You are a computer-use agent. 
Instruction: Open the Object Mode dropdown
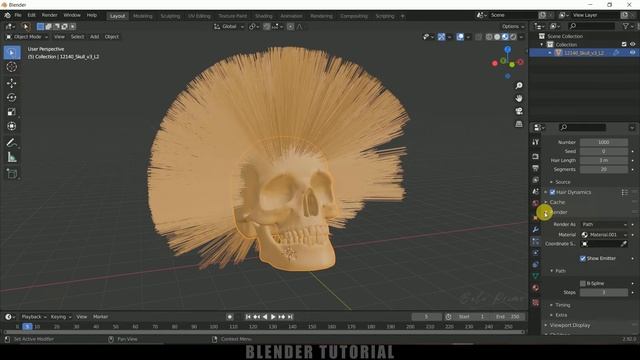pos(27,37)
